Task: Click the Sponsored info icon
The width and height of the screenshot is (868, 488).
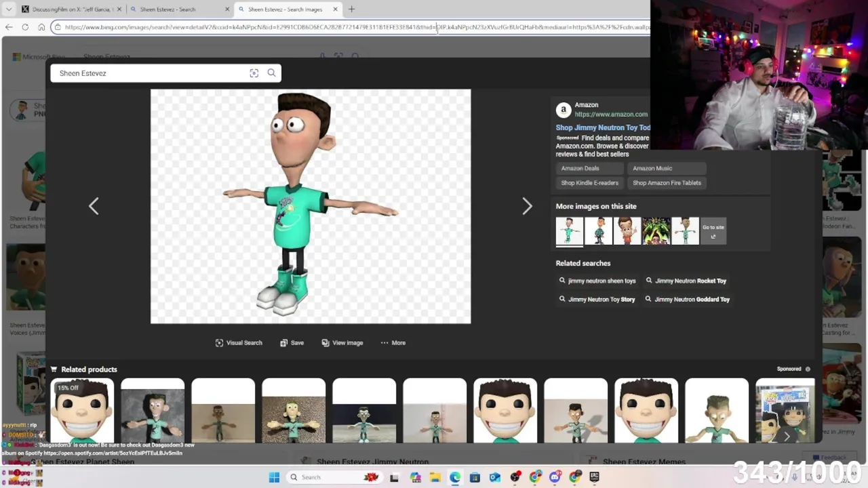Action: point(808,369)
